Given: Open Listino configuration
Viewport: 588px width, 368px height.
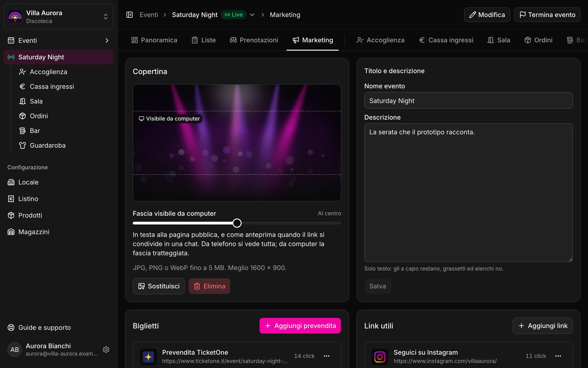Looking at the screenshot, I should coord(59,198).
